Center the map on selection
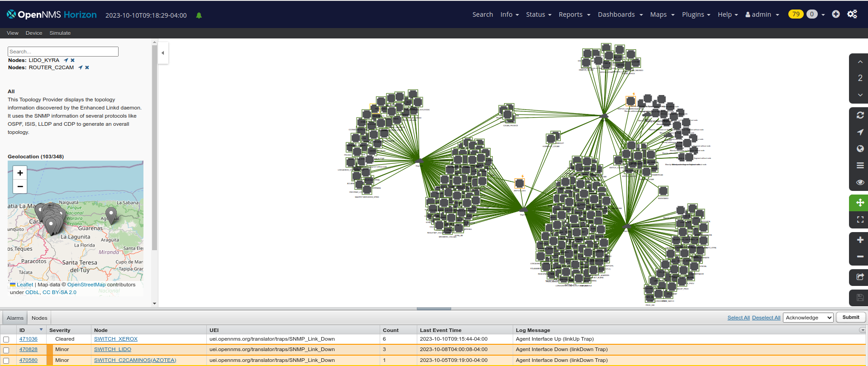 coord(860,132)
